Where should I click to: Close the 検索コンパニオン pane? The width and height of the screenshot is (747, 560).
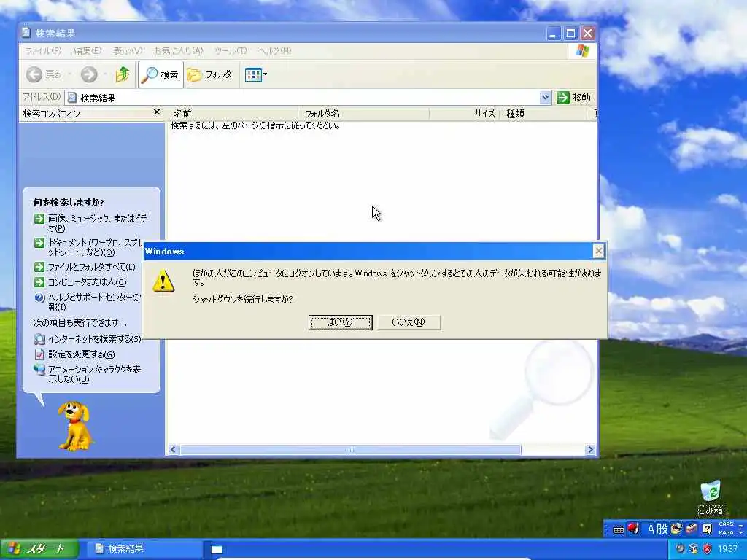[157, 112]
